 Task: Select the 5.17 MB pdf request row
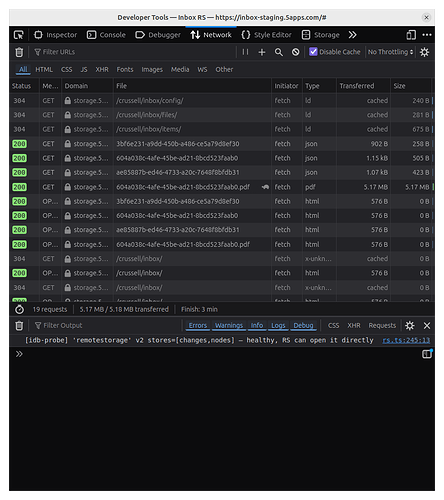(222, 187)
